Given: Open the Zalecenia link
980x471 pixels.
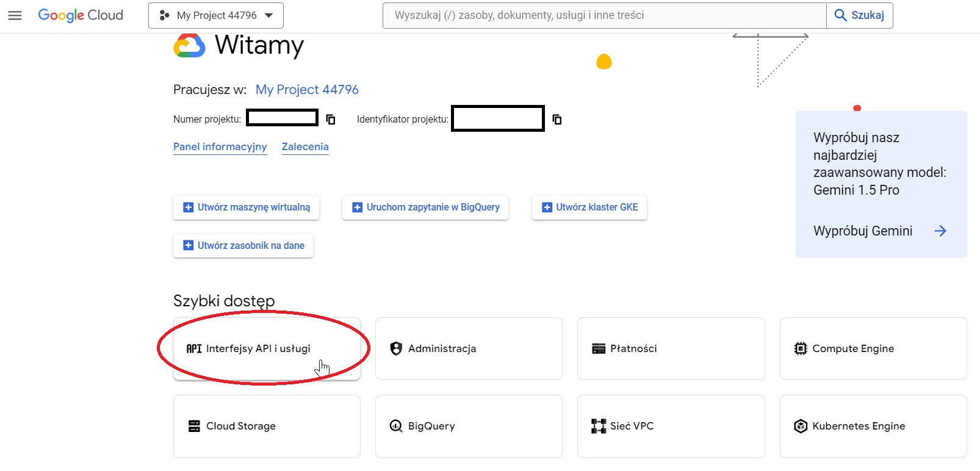Looking at the screenshot, I should pos(305,146).
